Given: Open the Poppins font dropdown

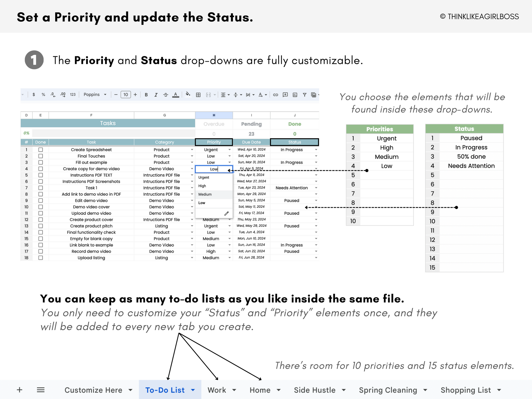Looking at the screenshot, I should [95, 95].
